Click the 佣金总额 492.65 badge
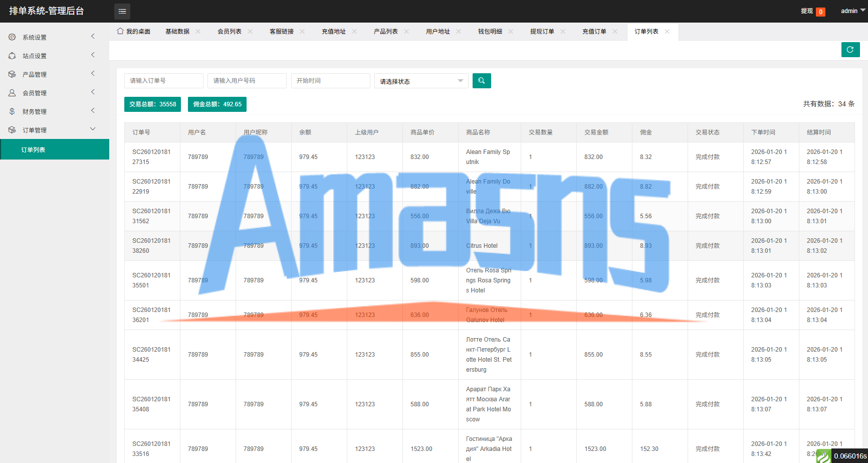The height and width of the screenshot is (463, 868). point(217,104)
